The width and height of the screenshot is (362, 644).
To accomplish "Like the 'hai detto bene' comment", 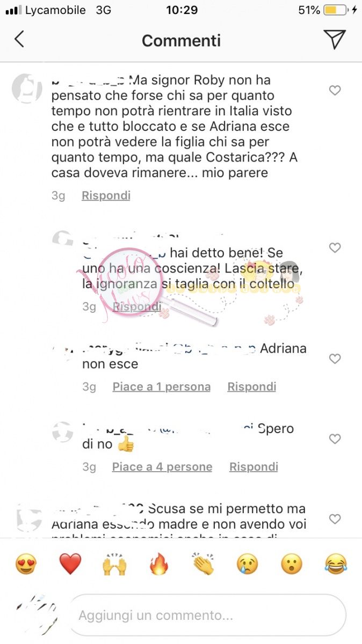I will (x=335, y=247).
